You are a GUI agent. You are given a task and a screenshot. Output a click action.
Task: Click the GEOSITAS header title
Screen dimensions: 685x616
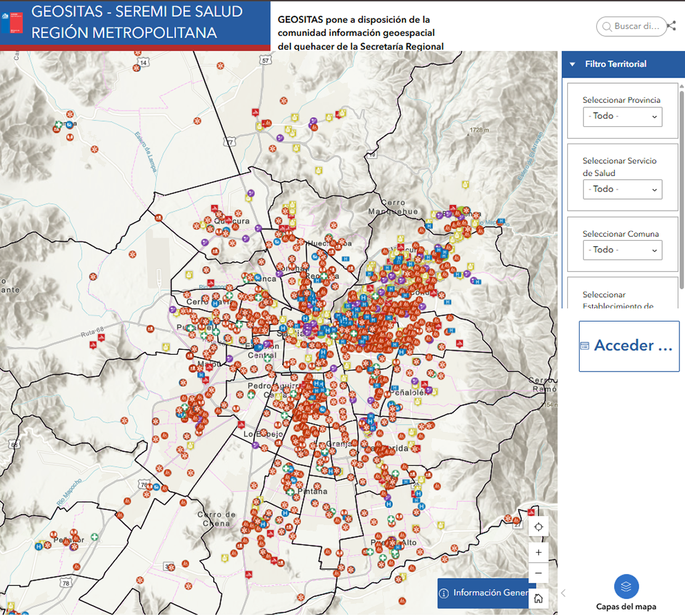pos(137,22)
